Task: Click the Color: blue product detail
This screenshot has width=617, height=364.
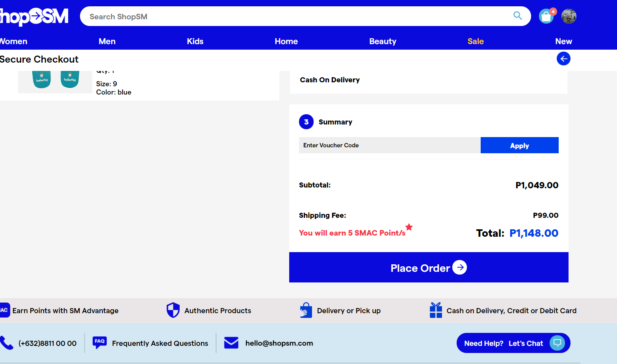Action: (113, 92)
